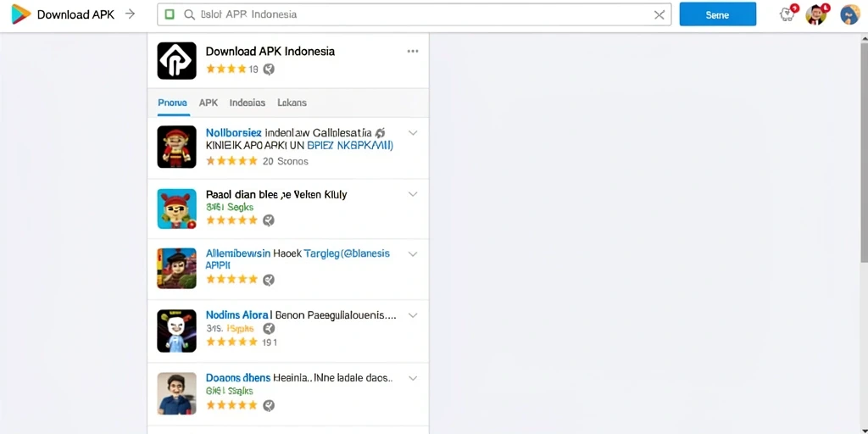Click the badge icon under Allemibewsin APIPK
The width and height of the screenshot is (868, 434).
click(x=269, y=280)
